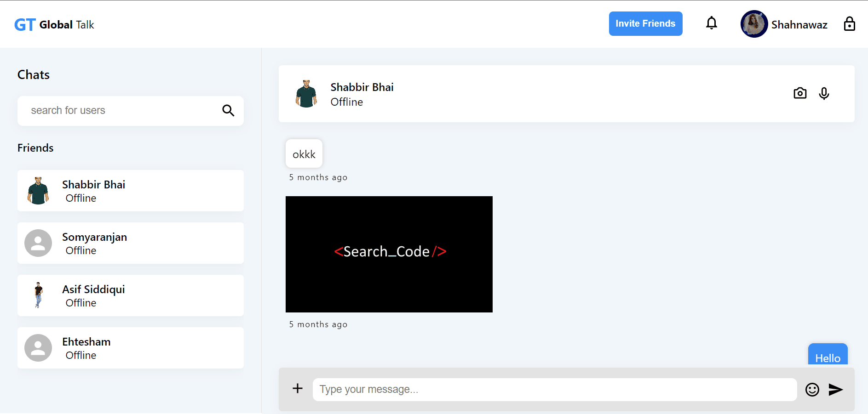Click 5 months ago under okkk

(x=318, y=177)
